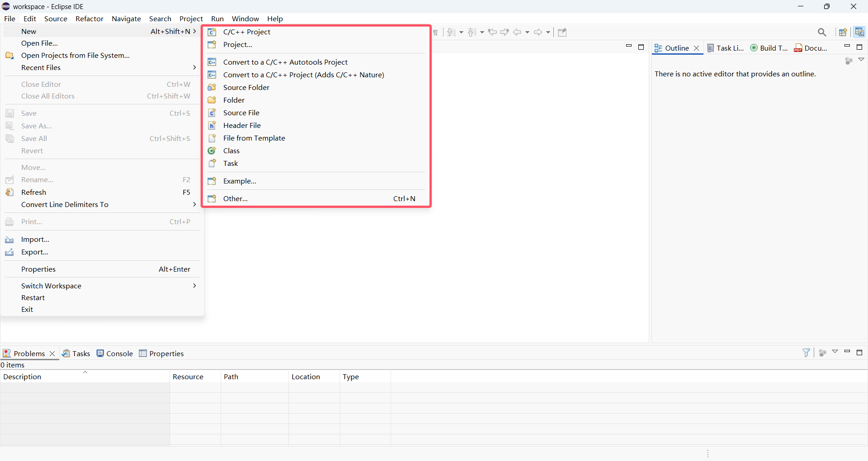Maximize the editor area
The height and width of the screenshot is (461, 868).
[641, 47]
